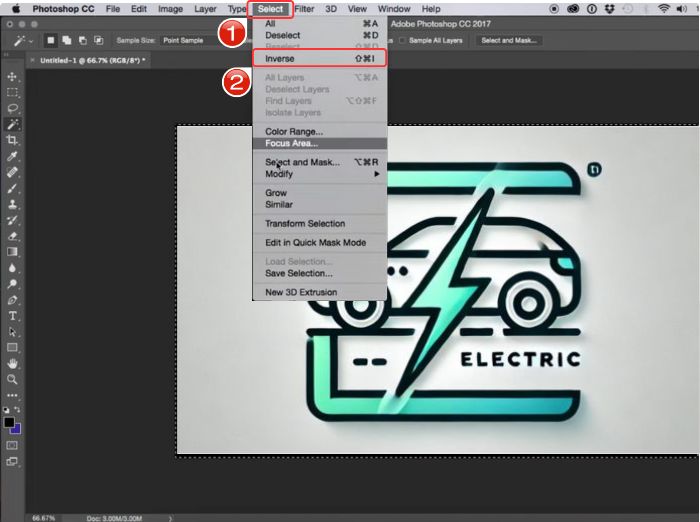Choose Color Range from the menu
700x522 pixels.
tap(320, 131)
